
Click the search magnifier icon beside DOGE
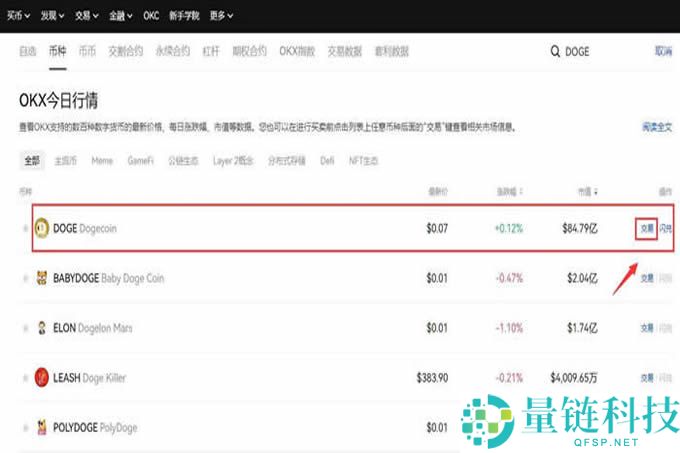click(x=555, y=52)
